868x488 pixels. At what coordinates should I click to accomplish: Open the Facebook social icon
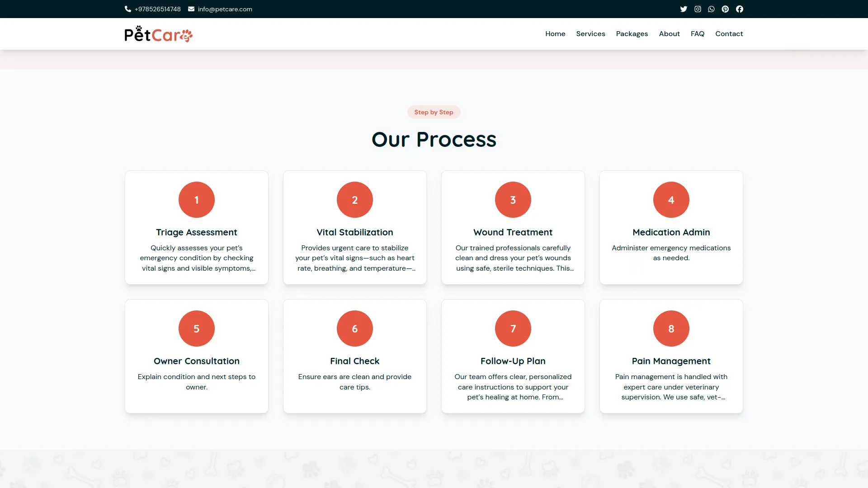pyautogui.click(x=740, y=9)
